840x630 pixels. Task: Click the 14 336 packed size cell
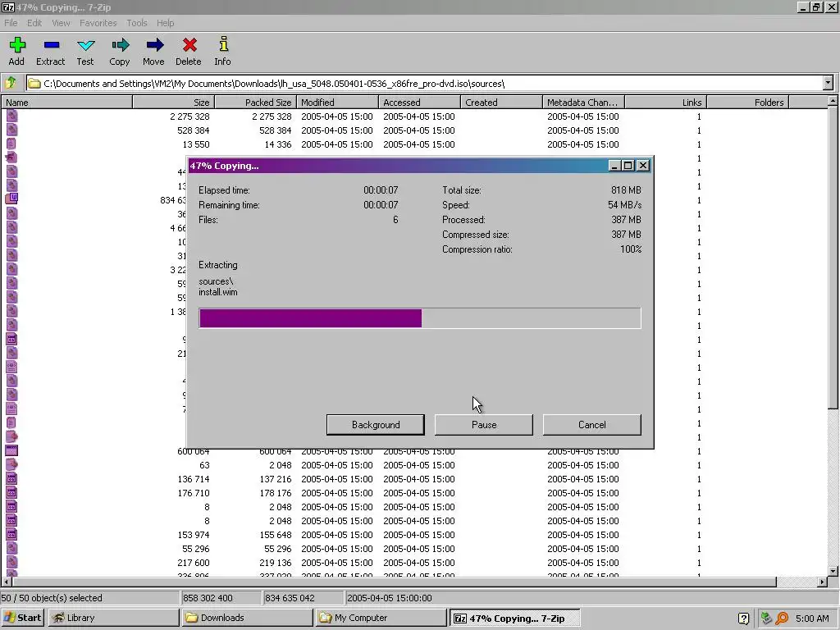[278, 144]
